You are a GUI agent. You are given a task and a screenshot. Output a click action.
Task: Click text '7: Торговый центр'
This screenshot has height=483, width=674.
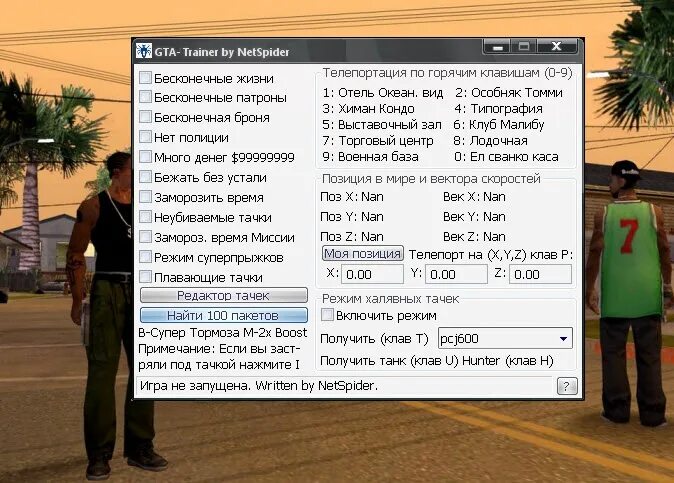point(378,141)
